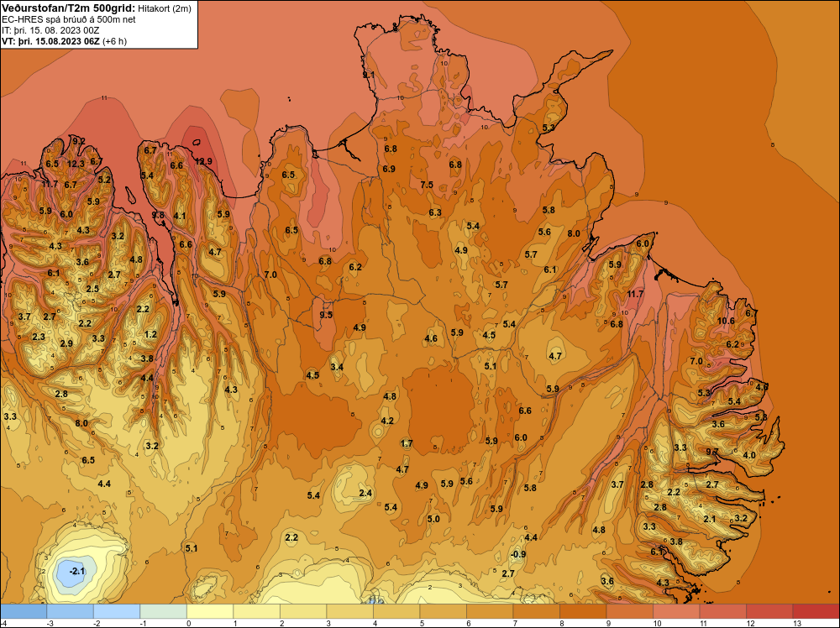Pick the 10 to 11 degree legend swatch
This screenshot has height=628, width=840.
676,611
